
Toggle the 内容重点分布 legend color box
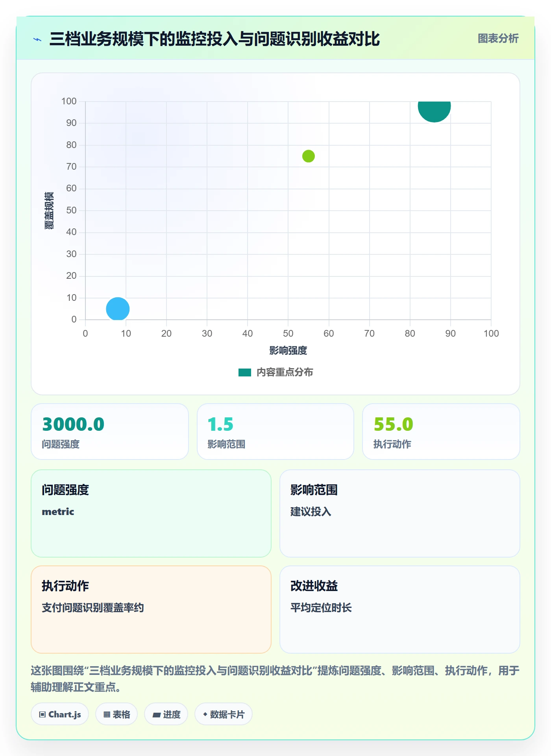(x=245, y=372)
